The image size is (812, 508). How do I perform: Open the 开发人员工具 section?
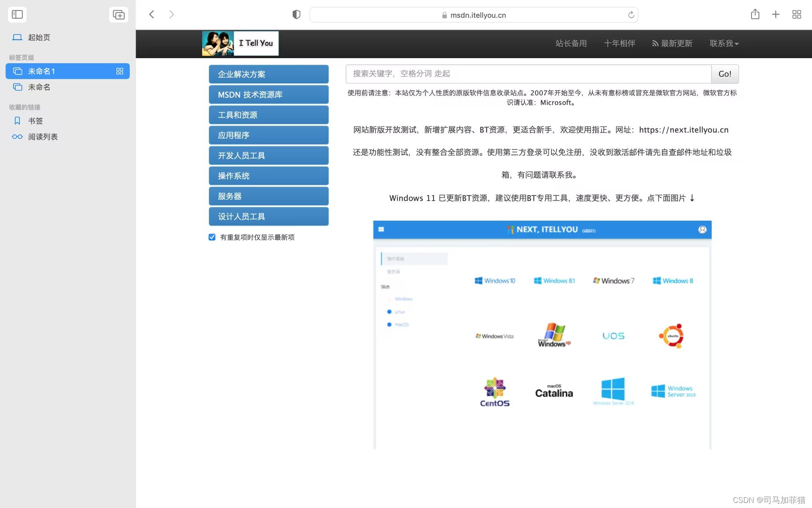[x=269, y=155]
